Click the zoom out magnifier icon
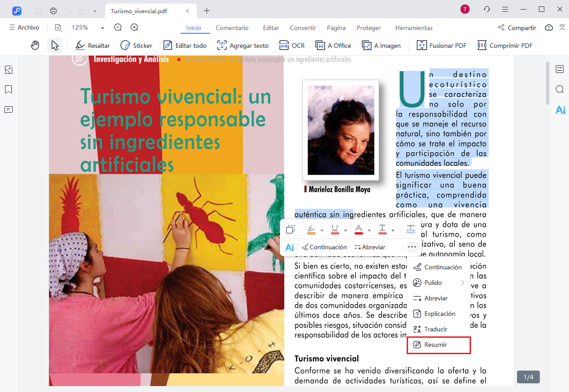The image size is (569, 392). 118,28
